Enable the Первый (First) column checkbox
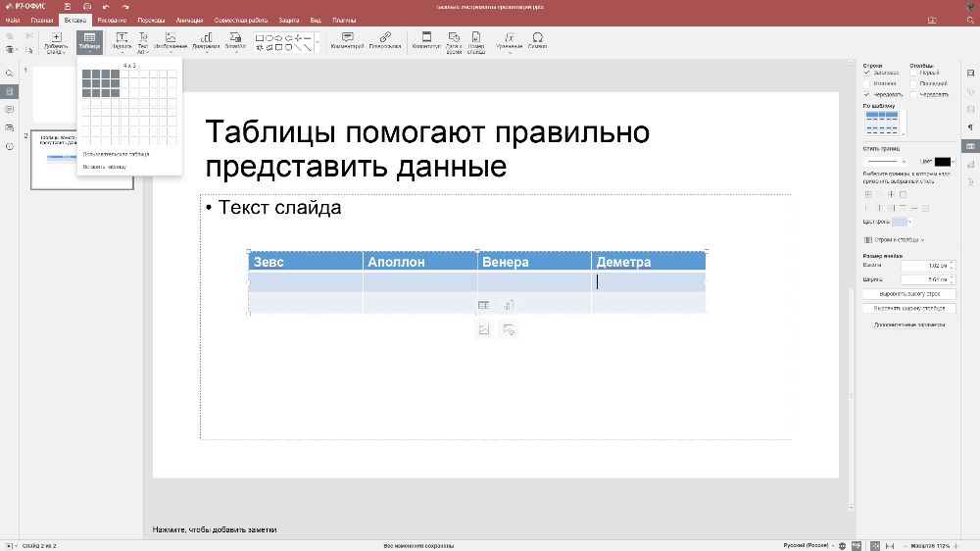 (913, 73)
